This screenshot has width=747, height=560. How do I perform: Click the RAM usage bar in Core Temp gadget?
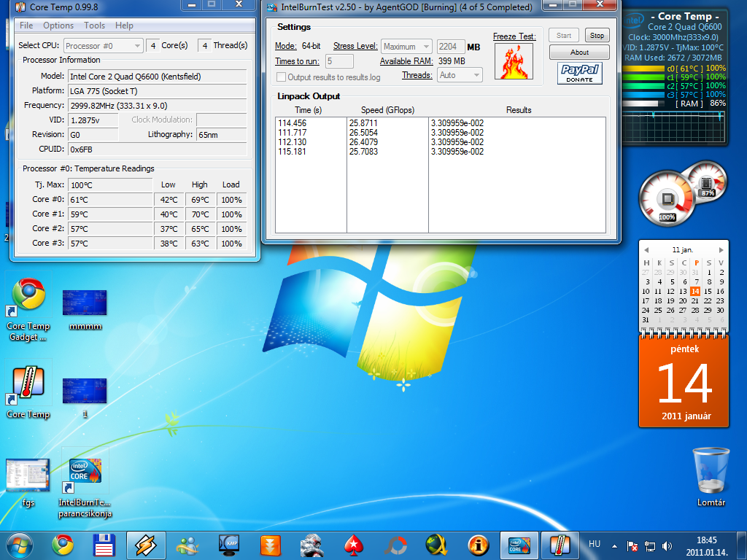click(x=643, y=104)
